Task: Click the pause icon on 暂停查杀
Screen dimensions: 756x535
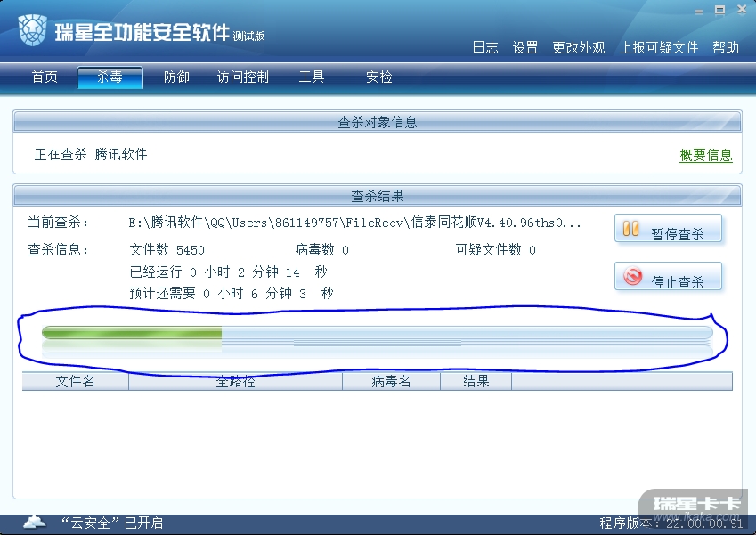Action: tap(630, 229)
